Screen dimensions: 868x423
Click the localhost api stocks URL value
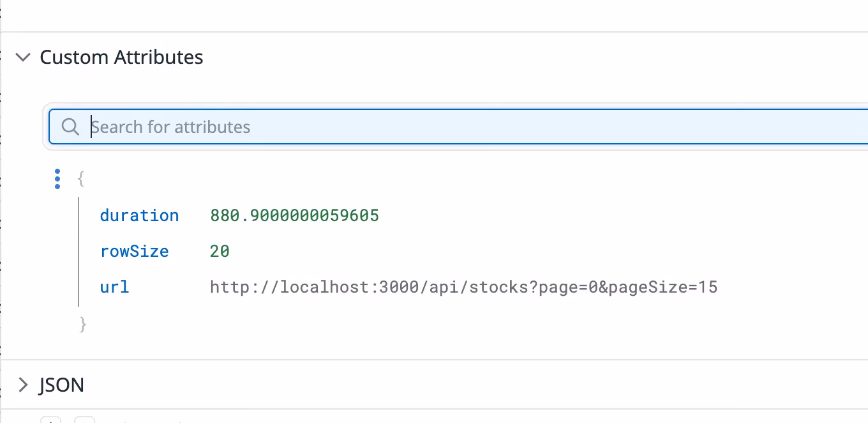pos(464,287)
